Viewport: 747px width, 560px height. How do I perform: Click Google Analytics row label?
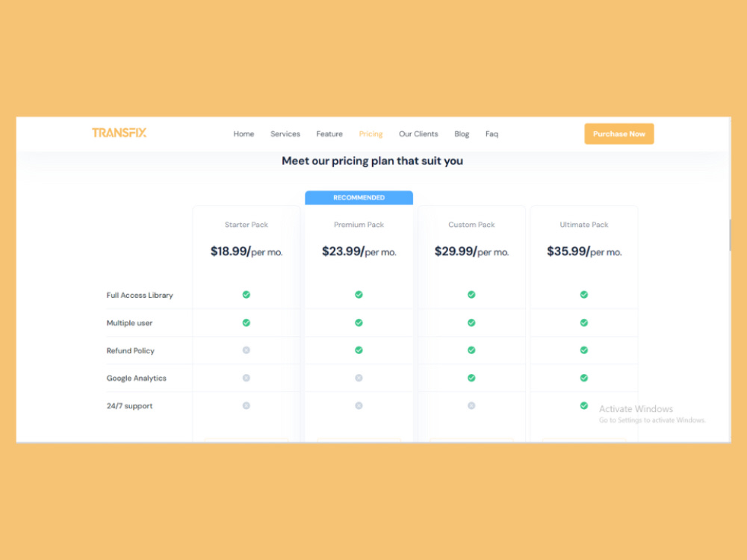click(136, 378)
